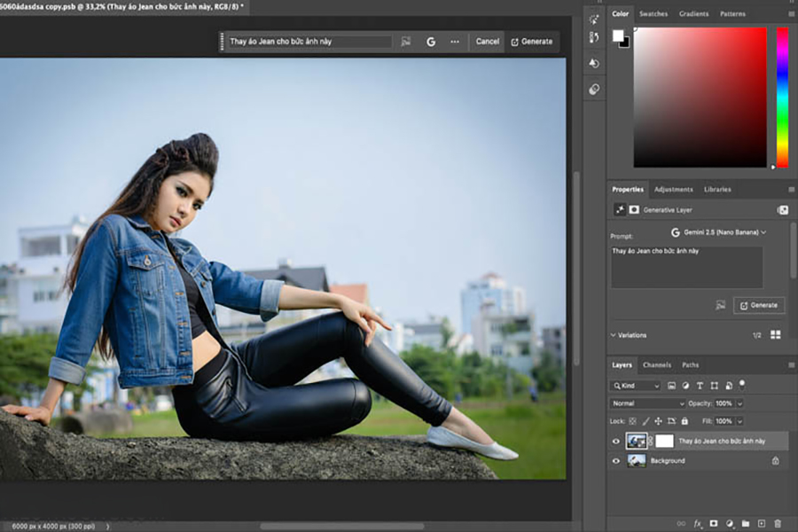Image resolution: width=798 pixels, height=532 pixels.
Task: Open the Gemini 2.5 (Nano Banana) model dropdown
Action: click(718, 232)
